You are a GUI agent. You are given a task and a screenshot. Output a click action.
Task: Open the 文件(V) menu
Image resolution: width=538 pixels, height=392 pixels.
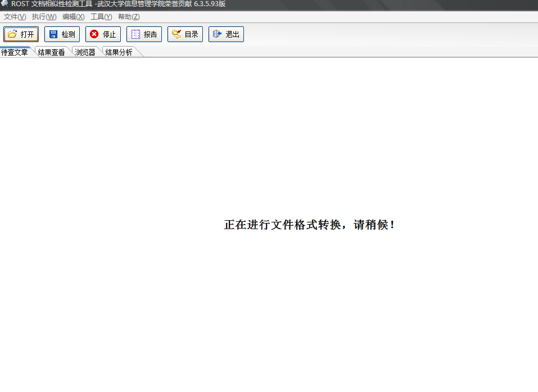[x=15, y=17]
